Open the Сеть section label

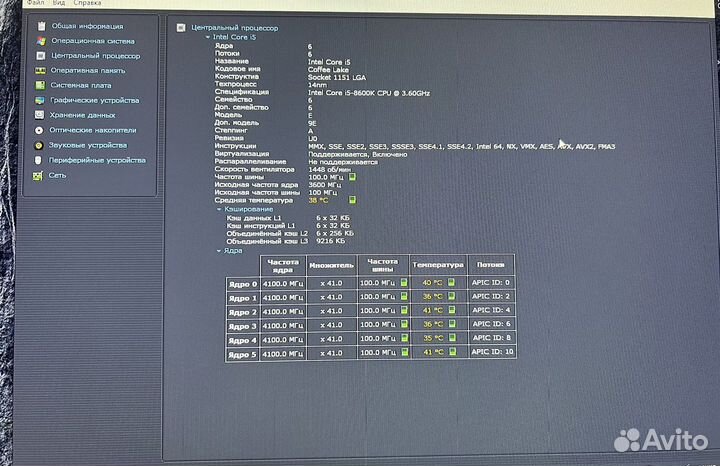(57, 175)
